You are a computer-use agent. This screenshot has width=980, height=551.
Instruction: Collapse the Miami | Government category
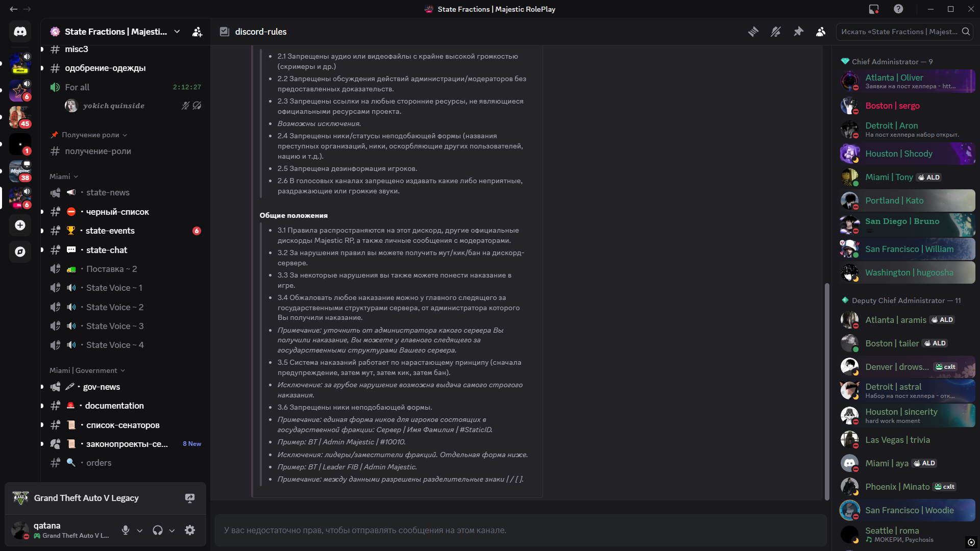pos(87,370)
